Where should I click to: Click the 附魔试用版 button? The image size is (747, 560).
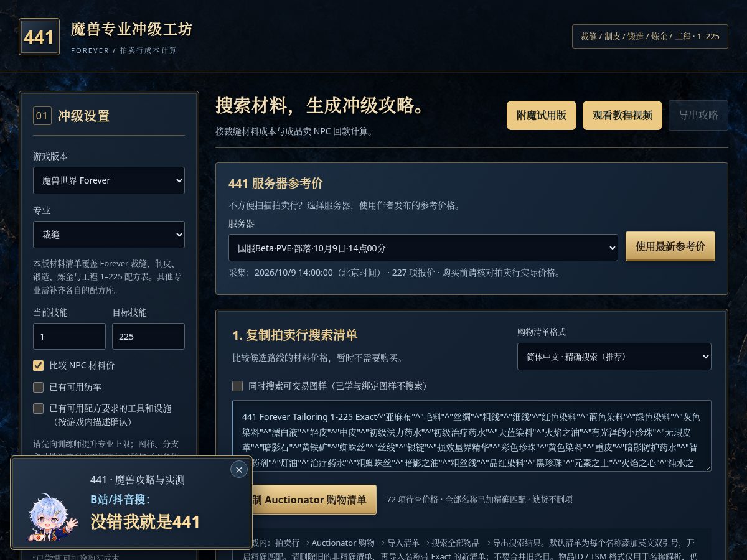(542, 115)
